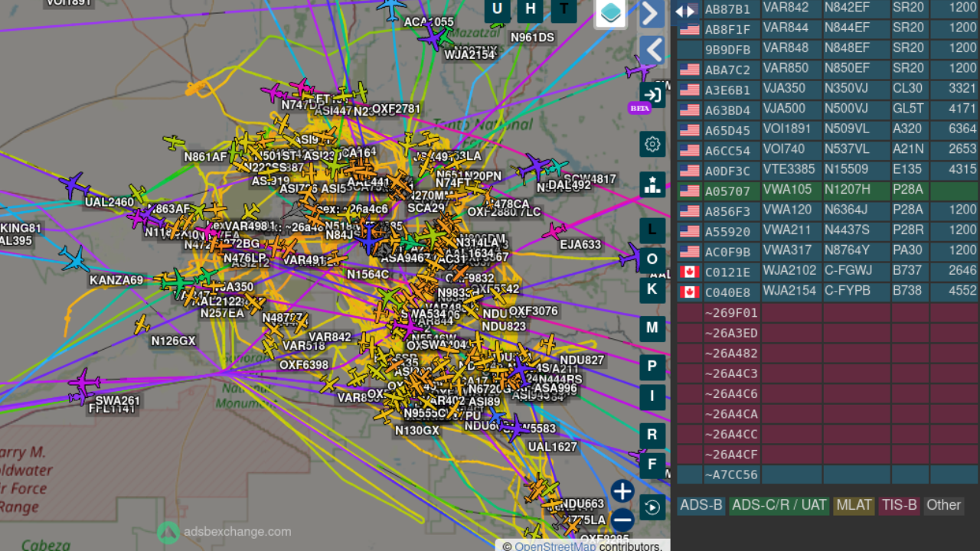Screen dimensions: 980x551
Task: Select the N861AF aircraft icon
Action: tap(175, 142)
